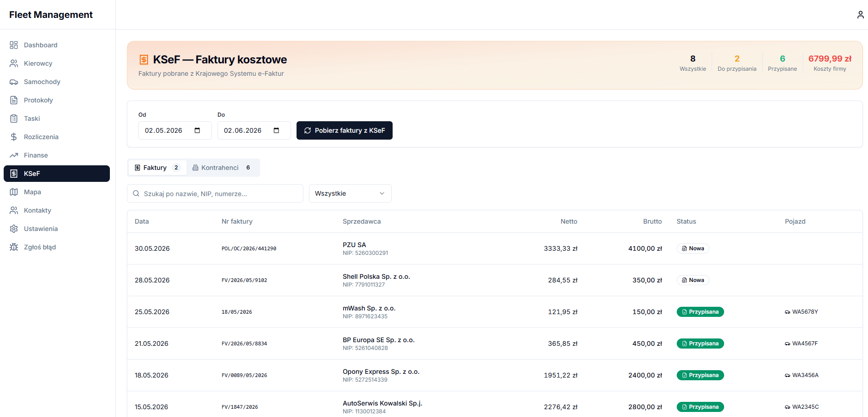Click the Mapa map icon
This screenshot has height=417, width=868.
point(14,192)
